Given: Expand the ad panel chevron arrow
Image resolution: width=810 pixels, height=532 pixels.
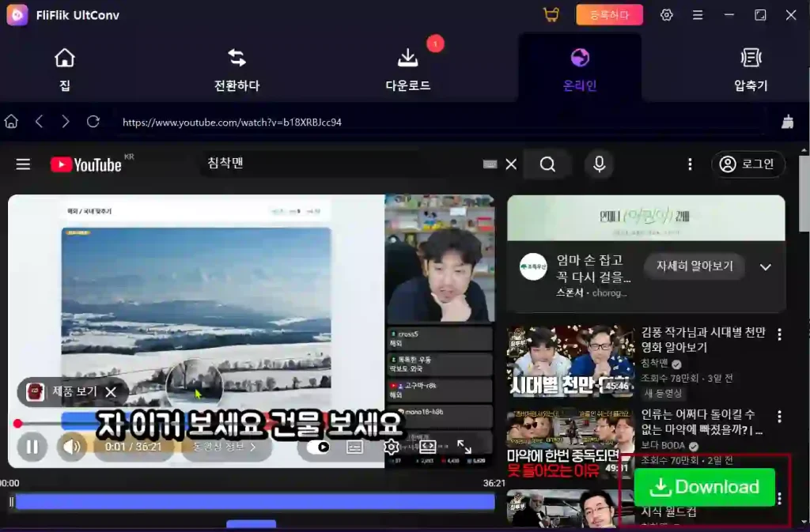Looking at the screenshot, I should tap(765, 267).
